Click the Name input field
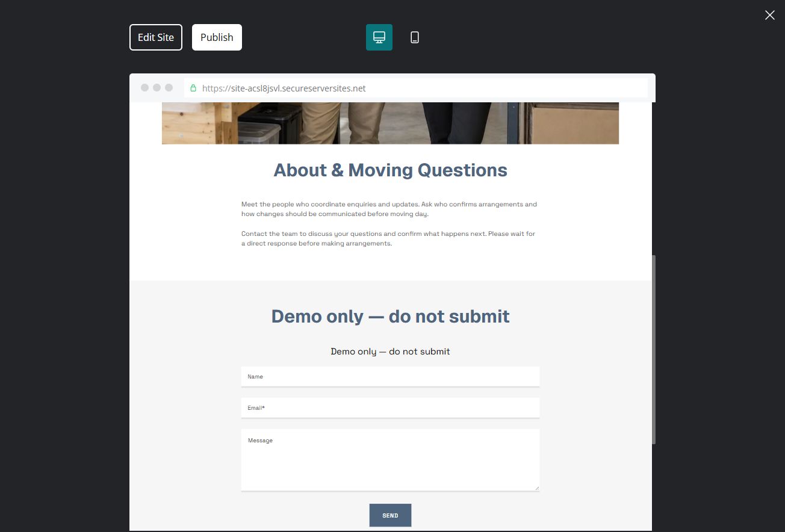 390,377
